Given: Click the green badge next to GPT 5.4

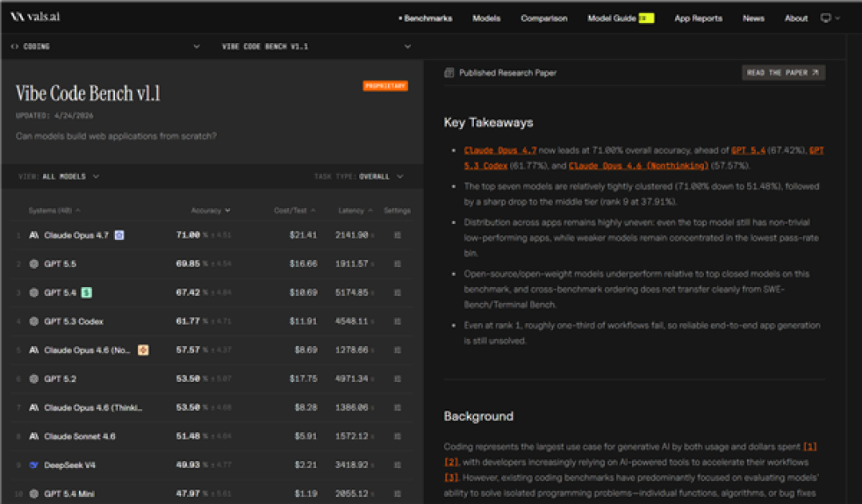Looking at the screenshot, I should (x=86, y=293).
